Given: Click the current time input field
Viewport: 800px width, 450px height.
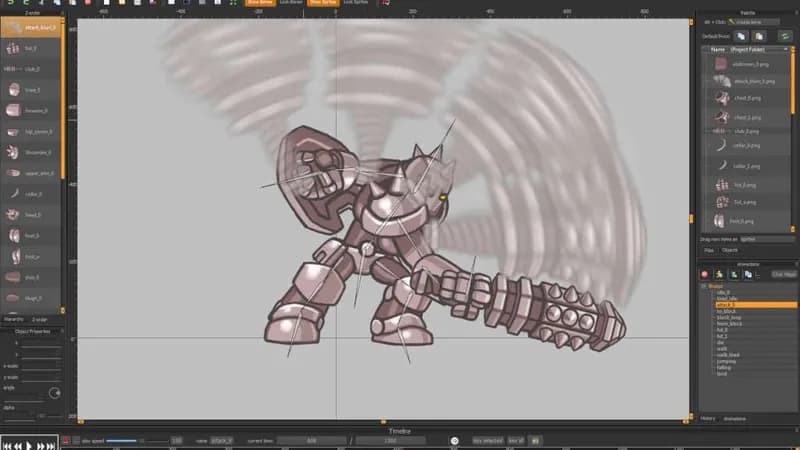Looking at the screenshot, I should (x=312, y=441).
